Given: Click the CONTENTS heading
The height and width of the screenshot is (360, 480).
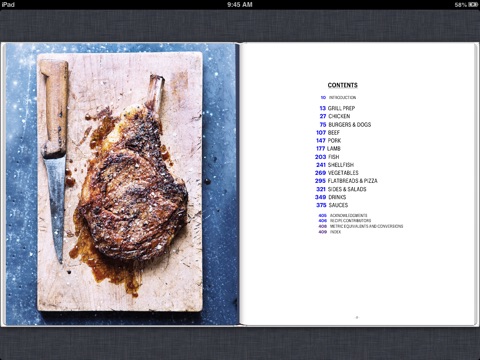Looking at the screenshot, I should (343, 85).
